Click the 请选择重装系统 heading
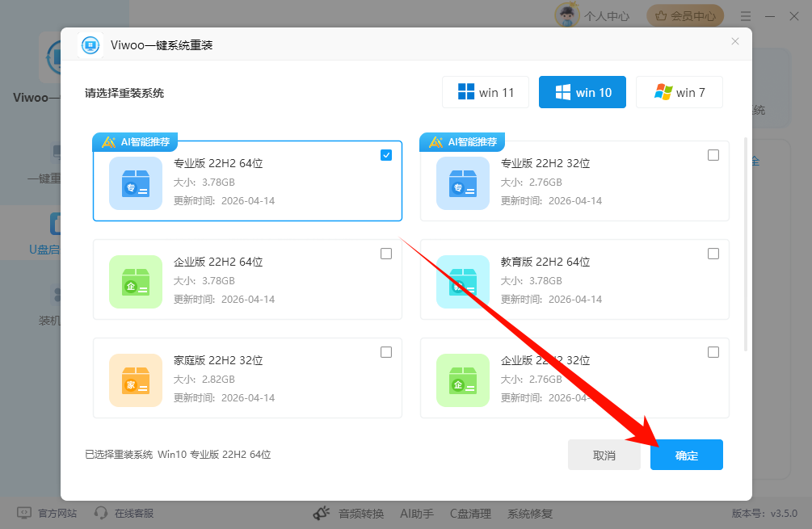The height and width of the screenshot is (529, 812). click(124, 93)
